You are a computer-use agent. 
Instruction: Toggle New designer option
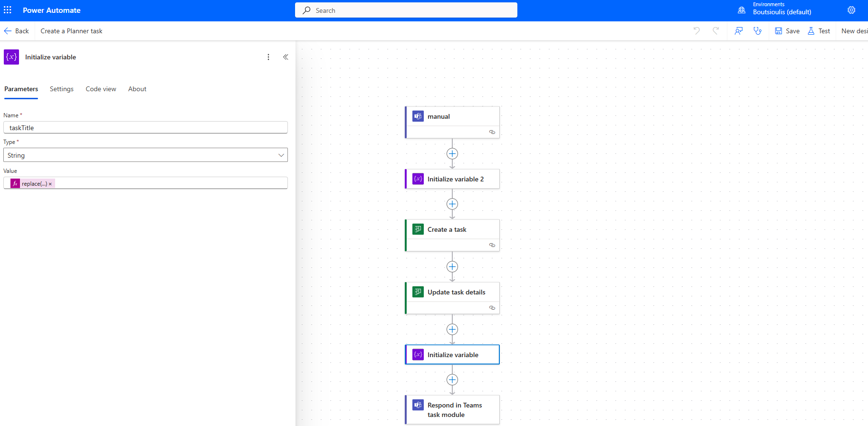pyautogui.click(x=854, y=31)
